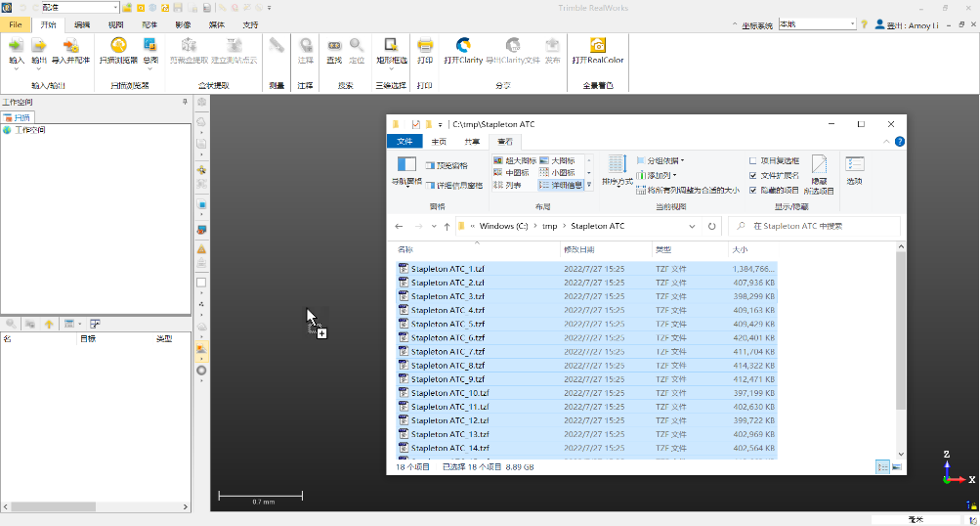Choose the 超大图标 extra large icons layout

click(515, 160)
